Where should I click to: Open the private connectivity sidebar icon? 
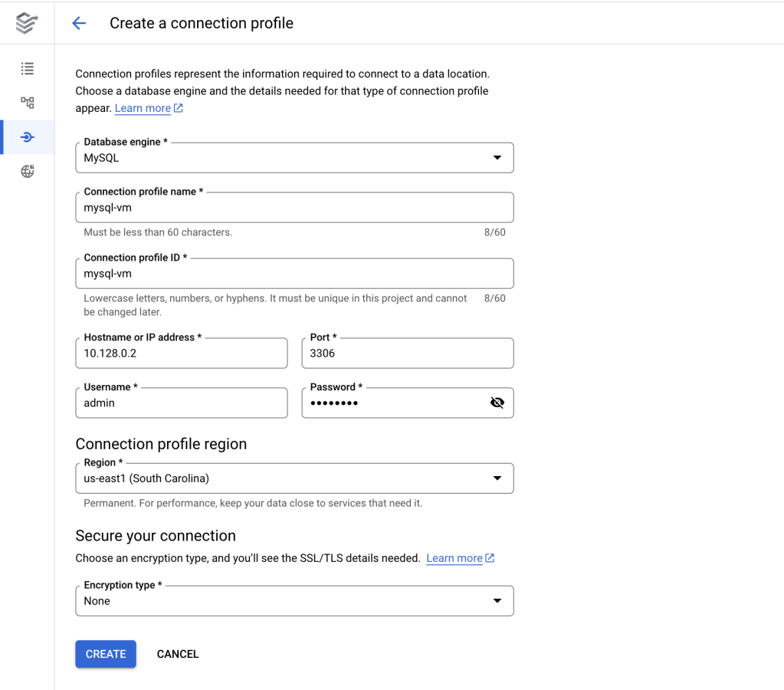28,103
